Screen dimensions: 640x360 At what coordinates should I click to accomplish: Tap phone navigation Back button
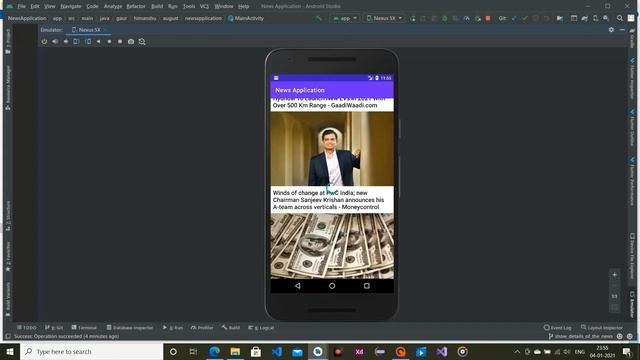[298, 286]
